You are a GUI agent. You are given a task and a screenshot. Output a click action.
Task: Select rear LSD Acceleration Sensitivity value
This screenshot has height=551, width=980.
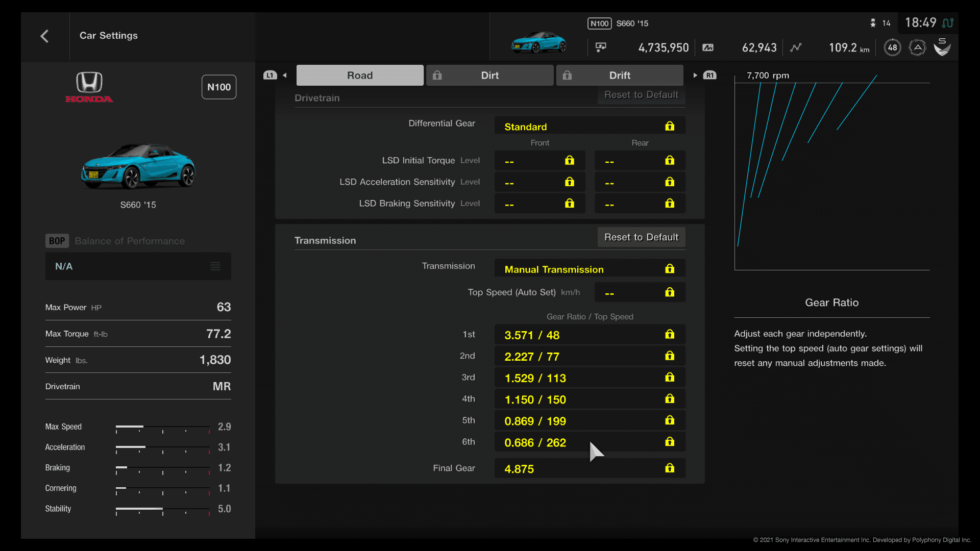640,182
